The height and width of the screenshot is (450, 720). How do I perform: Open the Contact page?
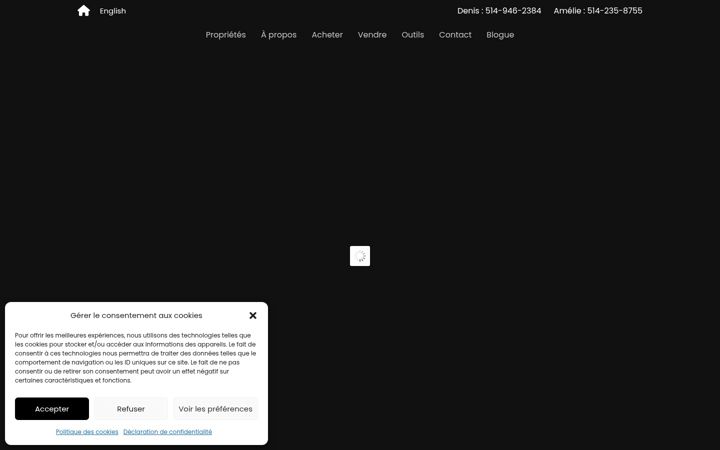(455, 35)
